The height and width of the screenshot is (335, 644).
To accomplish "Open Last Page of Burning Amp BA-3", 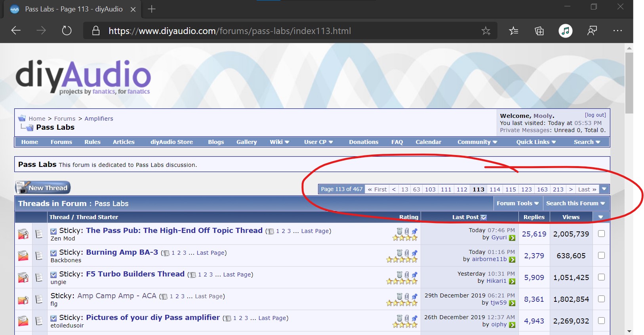I will coord(211,253).
